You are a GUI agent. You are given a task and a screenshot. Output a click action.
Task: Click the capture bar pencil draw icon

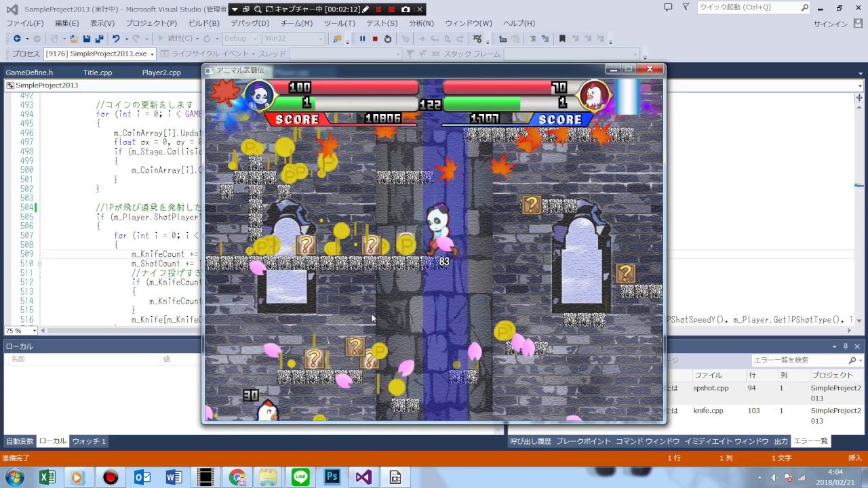pos(366,9)
